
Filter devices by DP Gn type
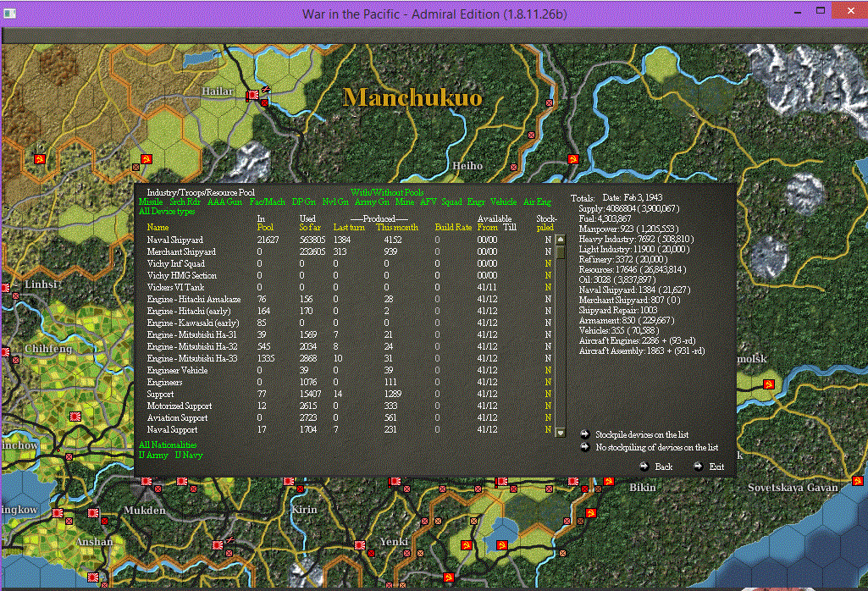(x=304, y=202)
